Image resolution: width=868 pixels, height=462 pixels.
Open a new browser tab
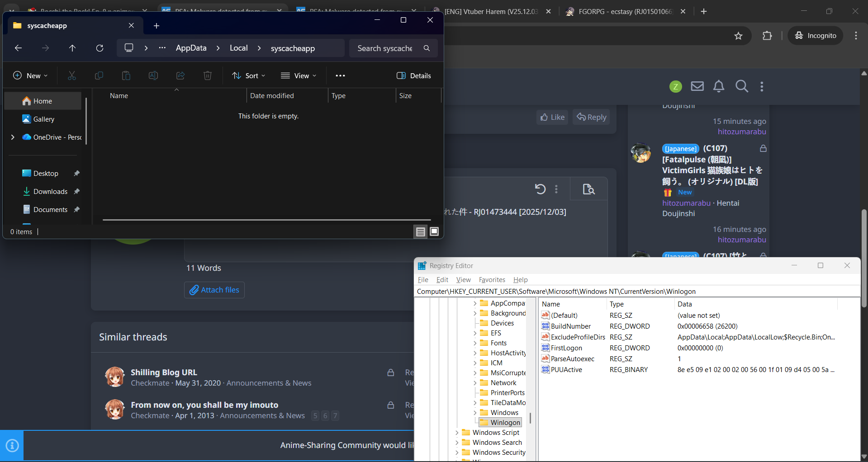(x=704, y=11)
